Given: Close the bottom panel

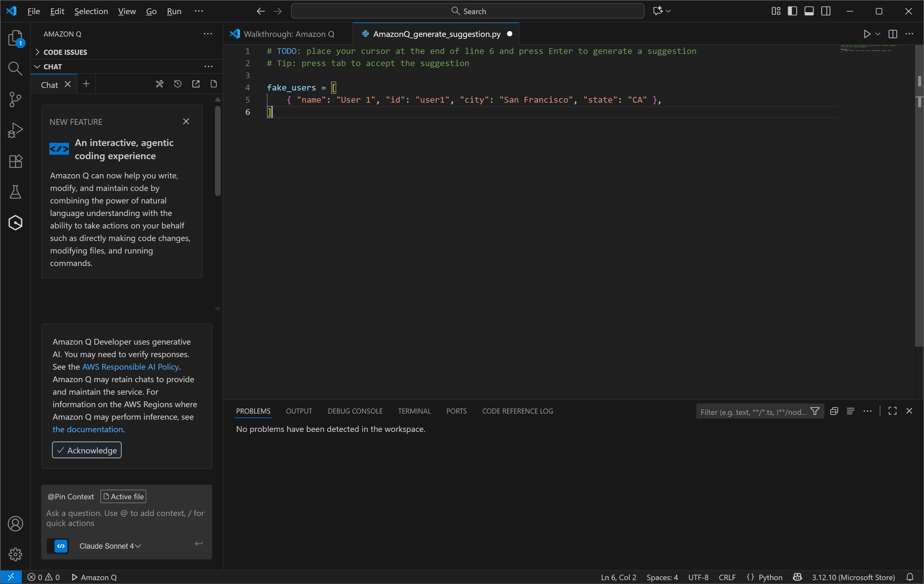Looking at the screenshot, I should click(x=910, y=411).
